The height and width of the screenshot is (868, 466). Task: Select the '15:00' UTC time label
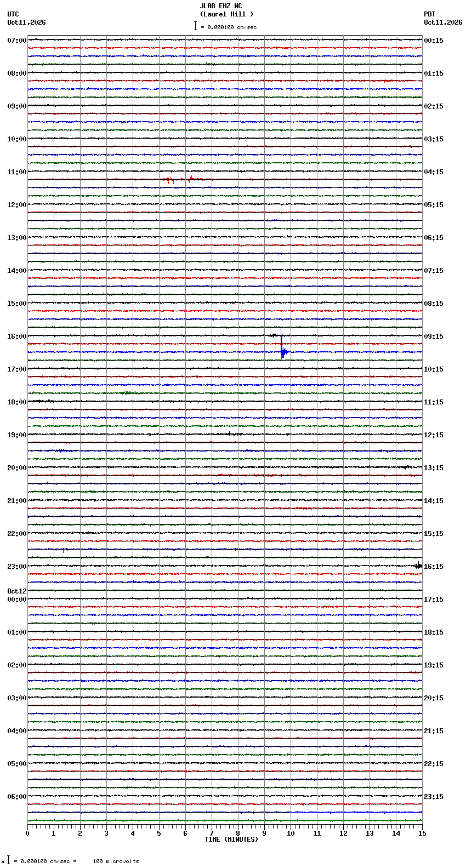click(17, 304)
